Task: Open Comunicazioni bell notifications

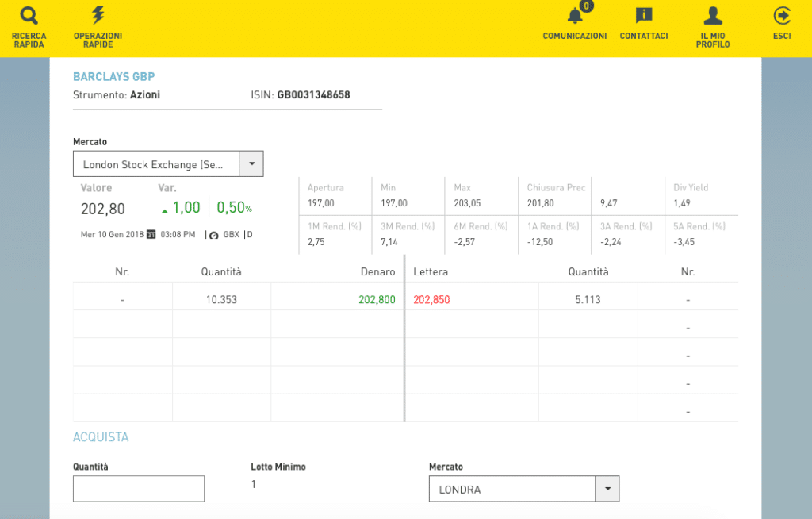Action: 575,16
